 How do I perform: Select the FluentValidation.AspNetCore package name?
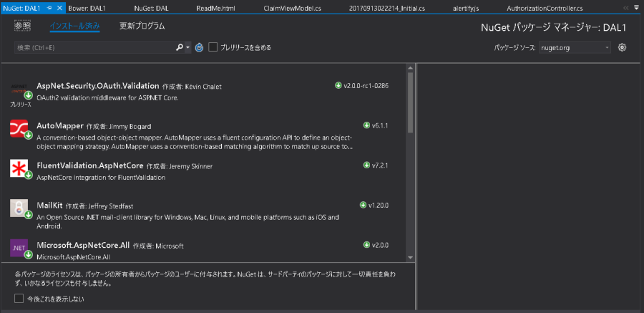(x=90, y=165)
